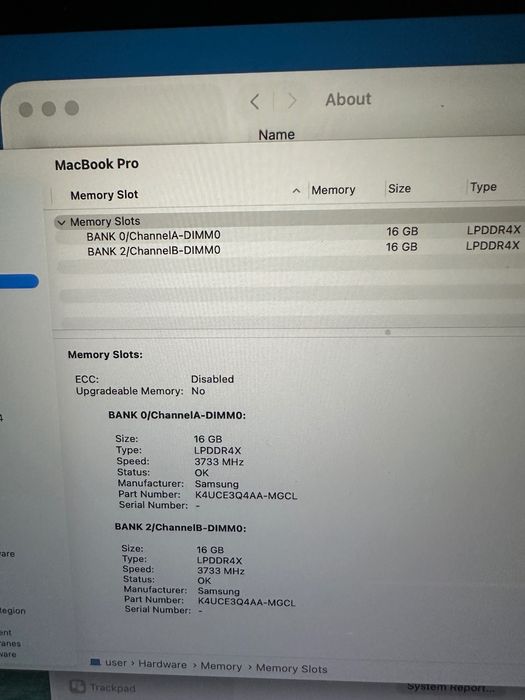
Task: Click the computer icon in the path bar
Action: (x=95, y=662)
